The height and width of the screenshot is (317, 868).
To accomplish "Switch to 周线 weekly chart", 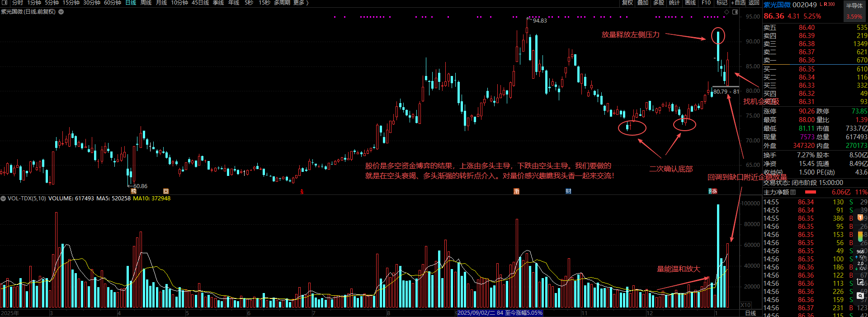I will (x=146, y=3).
